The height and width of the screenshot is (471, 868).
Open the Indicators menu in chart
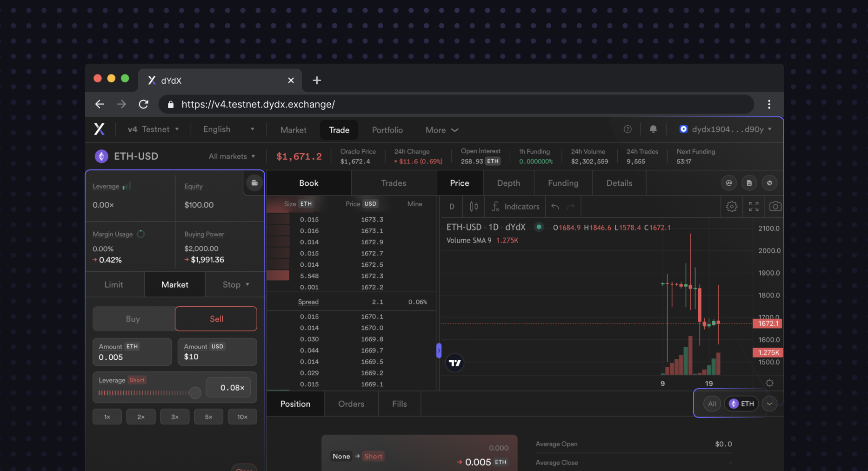516,207
